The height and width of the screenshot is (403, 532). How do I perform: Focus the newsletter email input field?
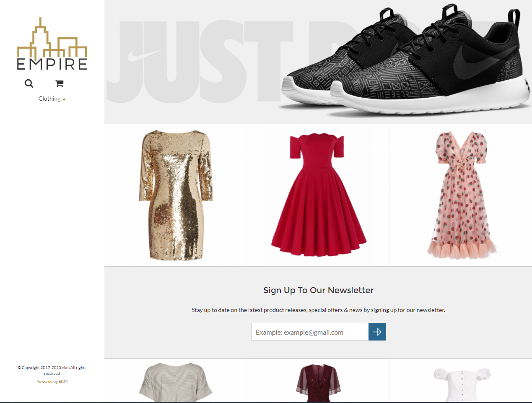[310, 332]
